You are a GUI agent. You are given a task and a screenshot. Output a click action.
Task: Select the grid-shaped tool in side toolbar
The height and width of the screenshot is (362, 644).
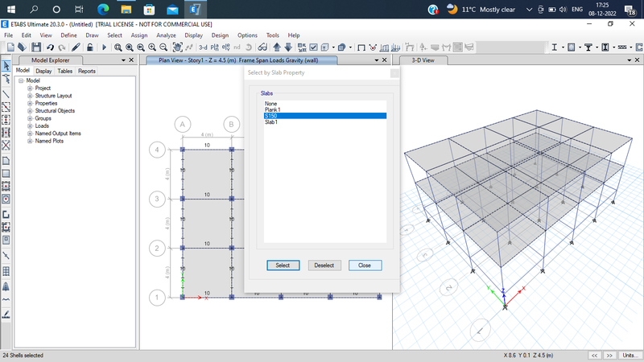point(6,271)
